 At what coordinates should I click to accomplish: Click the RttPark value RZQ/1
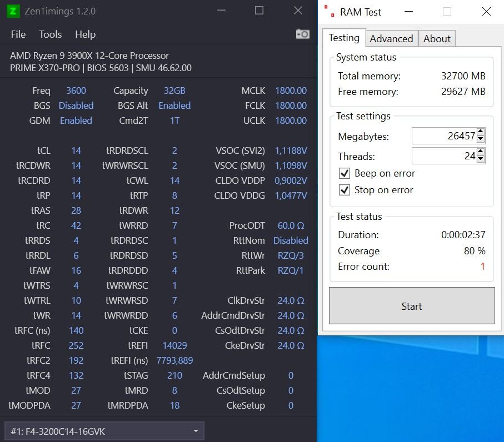click(x=291, y=270)
